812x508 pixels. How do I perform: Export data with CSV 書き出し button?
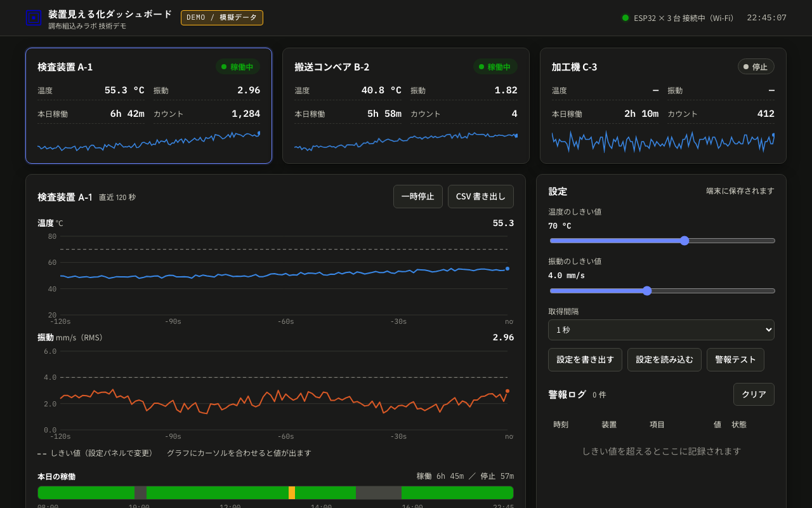[x=481, y=197]
